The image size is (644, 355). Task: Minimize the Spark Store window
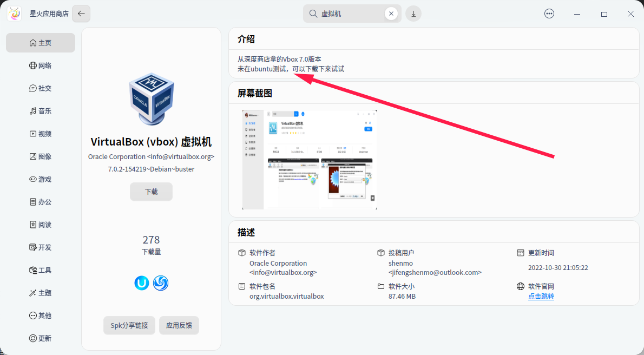point(577,14)
